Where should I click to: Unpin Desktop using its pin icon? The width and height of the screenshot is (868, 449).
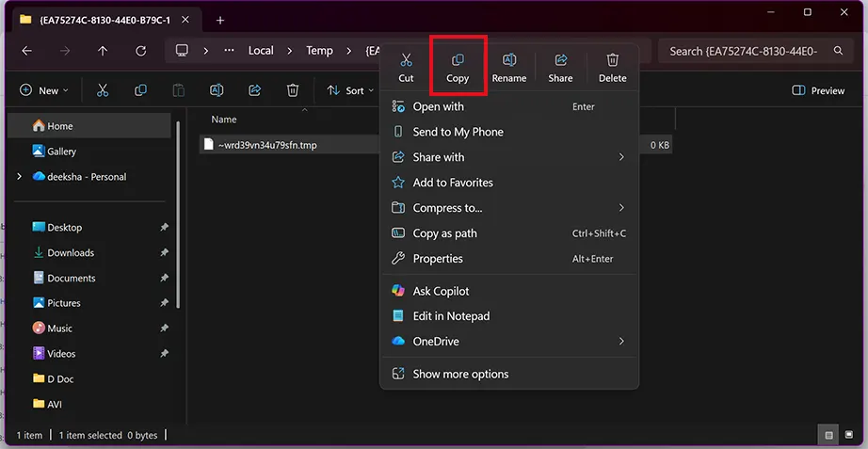164,228
